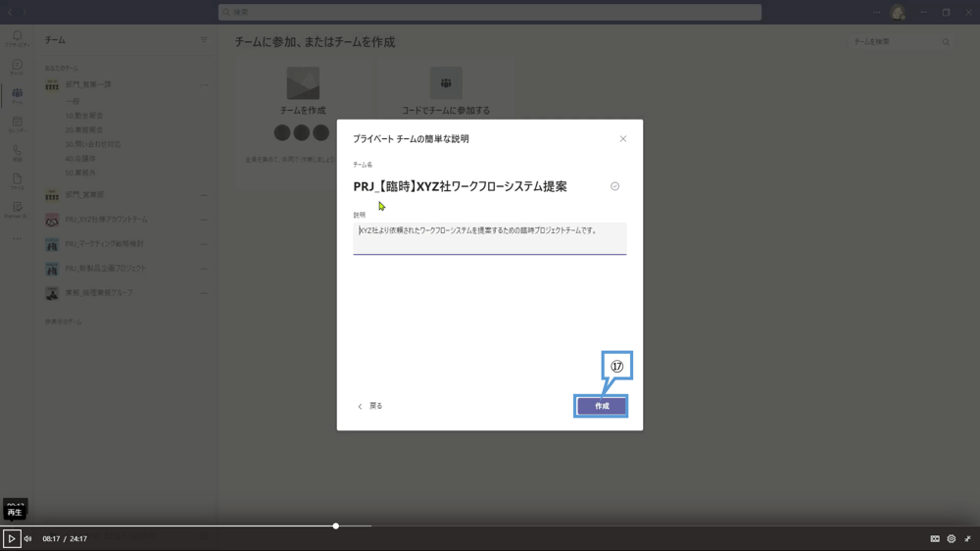
Task: Open the Teams icon in sidebar
Action: coord(17,95)
